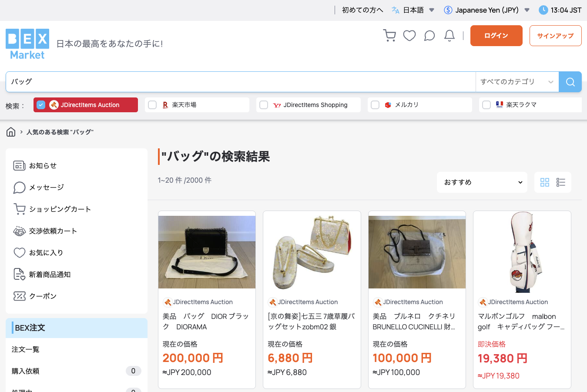The width and height of the screenshot is (587, 392).
Task: Open 七五三 草履バッグセット listing title
Action: [x=312, y=322]
